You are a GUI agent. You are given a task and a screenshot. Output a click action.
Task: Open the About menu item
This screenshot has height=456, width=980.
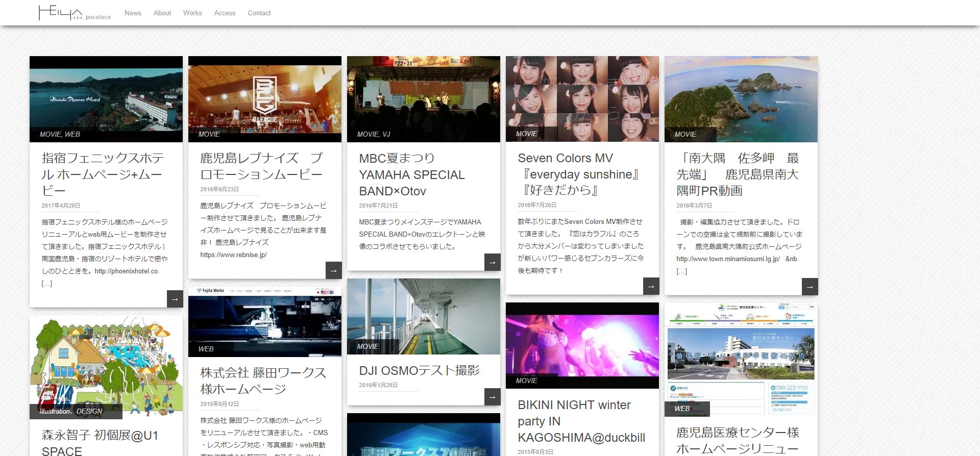(162, 13)
